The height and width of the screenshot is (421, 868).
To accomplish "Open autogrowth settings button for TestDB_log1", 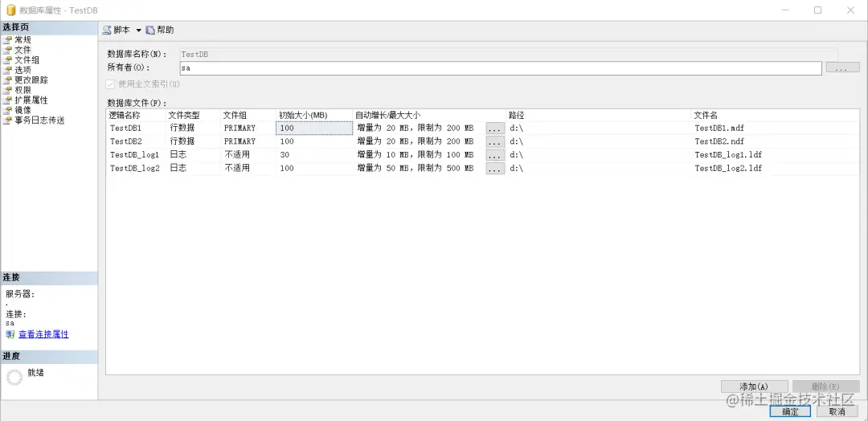I will tap(495, 155).
